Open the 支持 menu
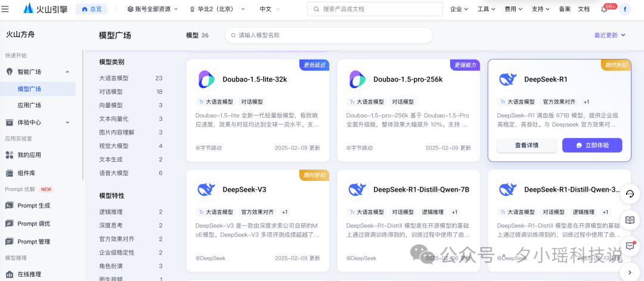 pos(540,8)
